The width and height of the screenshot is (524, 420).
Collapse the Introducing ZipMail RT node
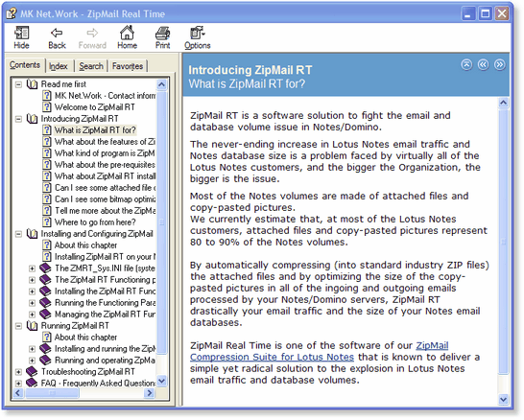[x=19, y=119]
